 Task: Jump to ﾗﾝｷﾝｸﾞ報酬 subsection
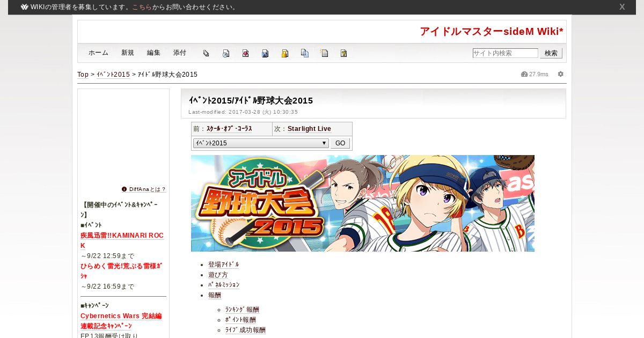pyautogui.click(x=242, y=310)
